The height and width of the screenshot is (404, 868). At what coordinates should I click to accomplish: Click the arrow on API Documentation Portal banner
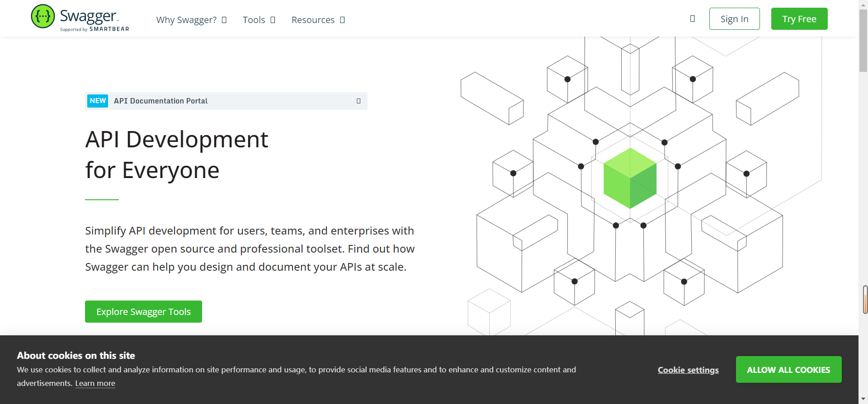point(359,101)
